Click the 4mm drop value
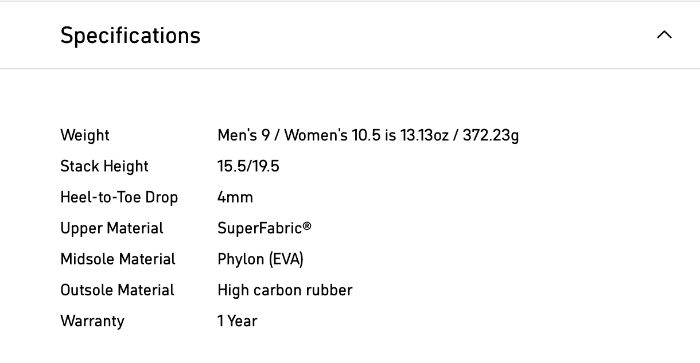The width and height of the screenshot is (700, 363). click(x=235, y=197)
